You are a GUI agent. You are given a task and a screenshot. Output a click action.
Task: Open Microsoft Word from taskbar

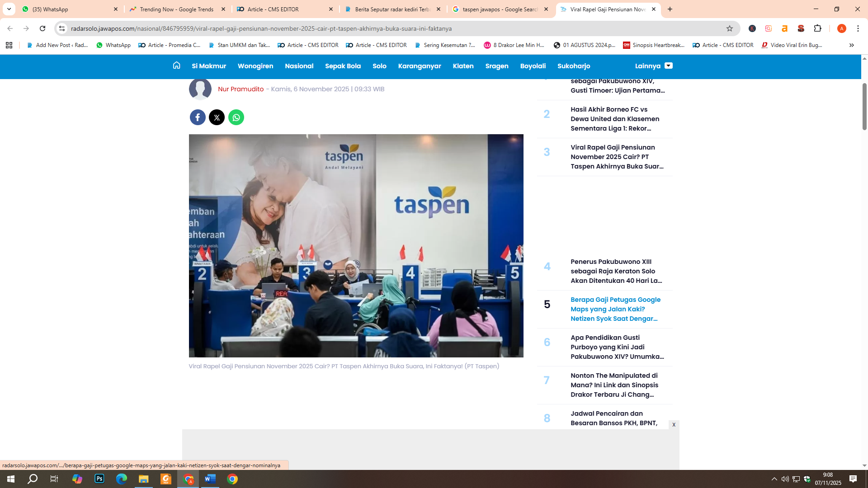(x=210, y=479)
